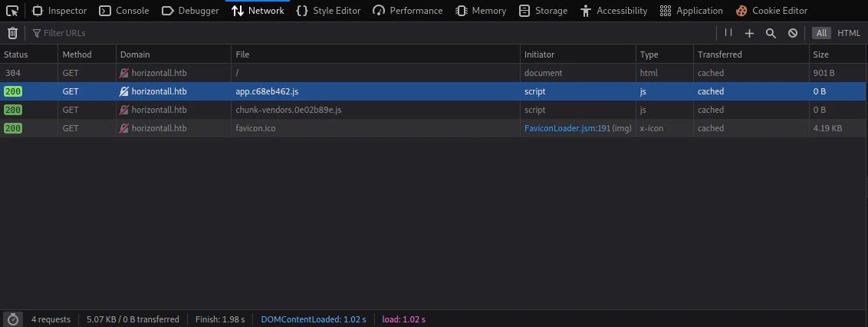This screenshot has height=327, width=868.
Task: Select the 304 status request row
Action: click(x=433, y=73)
